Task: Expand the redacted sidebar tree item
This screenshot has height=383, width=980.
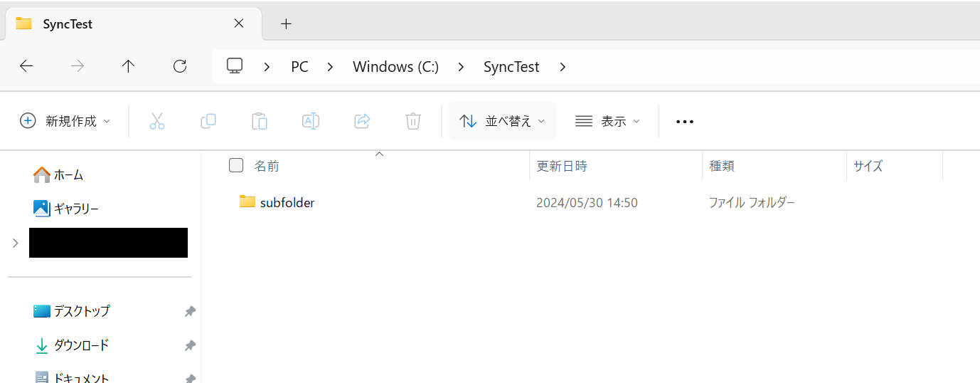Action: point(16,243)
